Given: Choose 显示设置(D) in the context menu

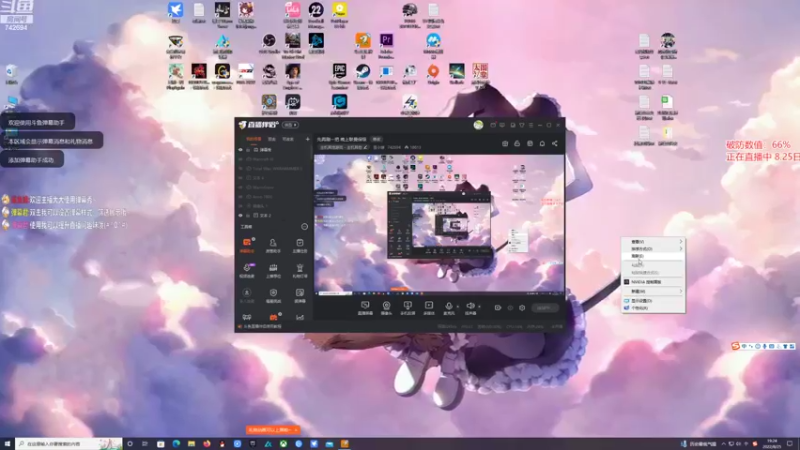Looking at the screenshot, I should tap(654, 301).
